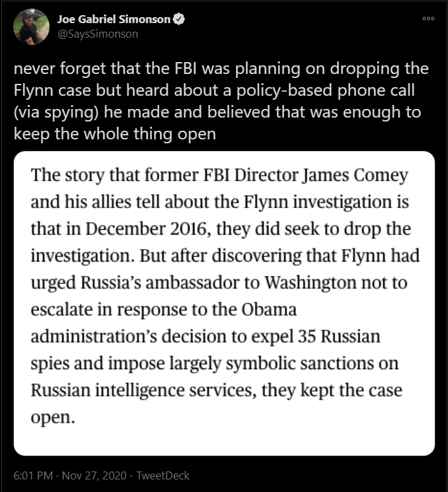Click the final word "open." in the excerpt
The height and width of the screenshot is (492, 448).
point(53,418)
